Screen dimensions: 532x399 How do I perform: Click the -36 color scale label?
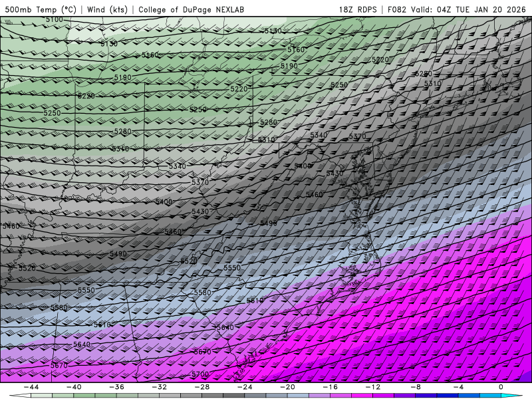(117, 387)
